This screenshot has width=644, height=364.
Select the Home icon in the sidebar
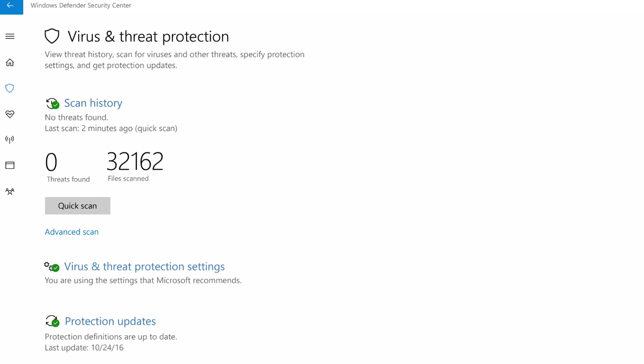coord(9,62)
